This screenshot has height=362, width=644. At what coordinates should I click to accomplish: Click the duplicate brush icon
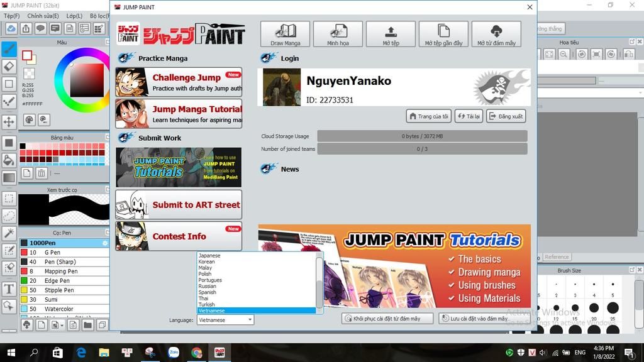tap(102, 325)
